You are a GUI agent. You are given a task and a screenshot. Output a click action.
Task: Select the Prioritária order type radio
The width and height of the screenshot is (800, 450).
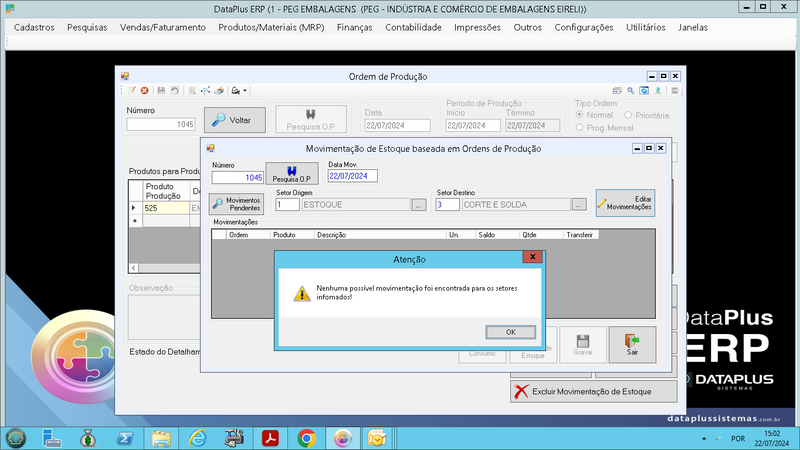[x=628, y=115]
